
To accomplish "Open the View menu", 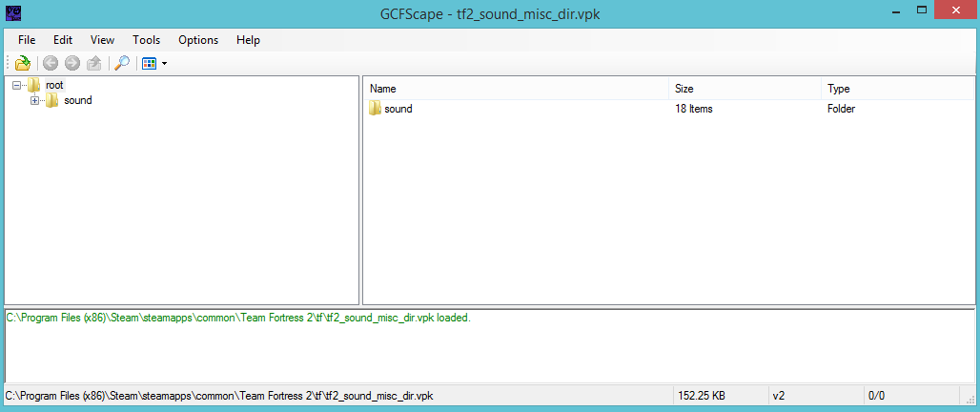I will point(103,40).
